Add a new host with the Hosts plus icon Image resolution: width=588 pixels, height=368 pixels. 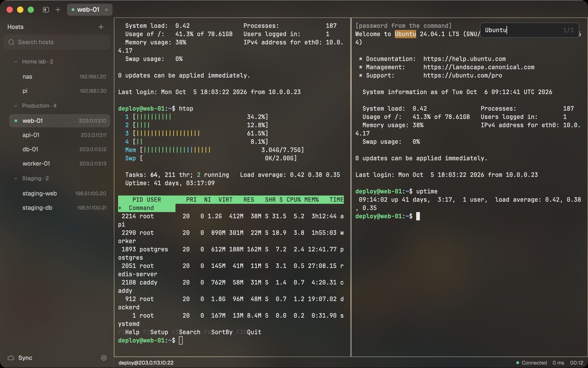pos(101,27)
